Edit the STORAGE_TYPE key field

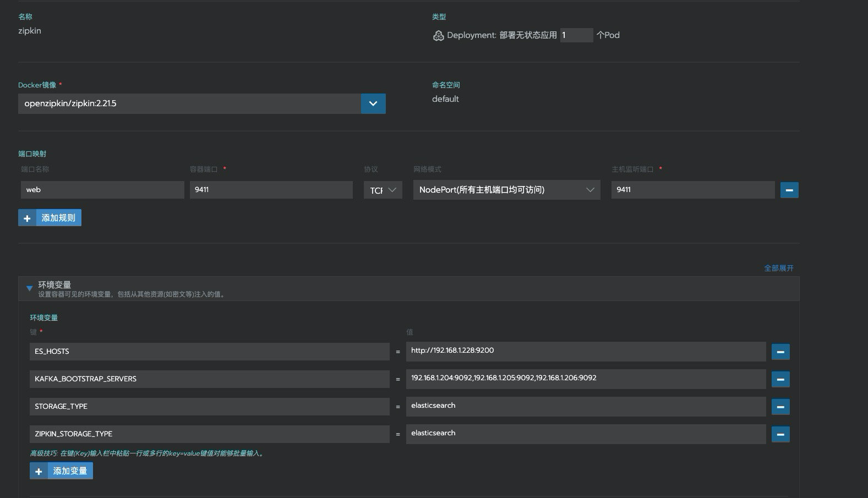210,407
